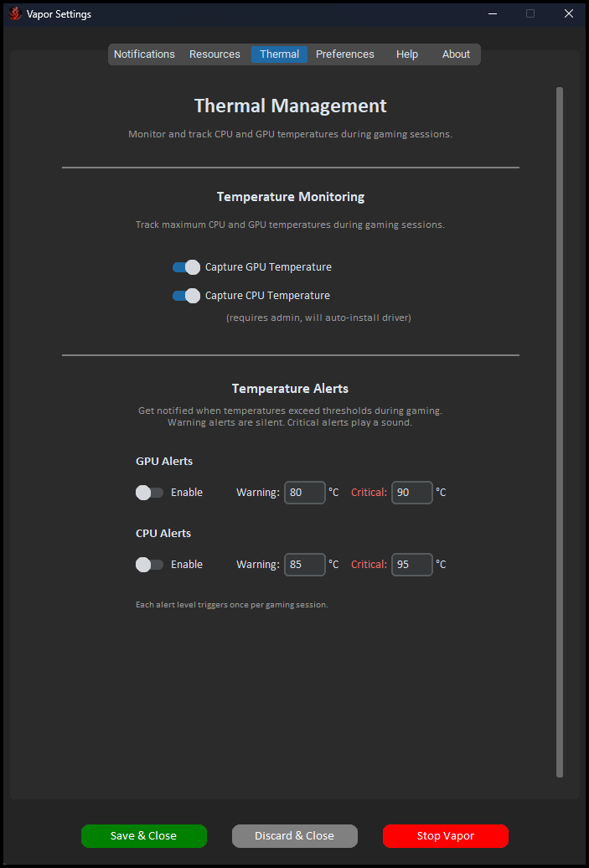Select the Thermal tab
The image size is (589, 868).
coord(280,54)
